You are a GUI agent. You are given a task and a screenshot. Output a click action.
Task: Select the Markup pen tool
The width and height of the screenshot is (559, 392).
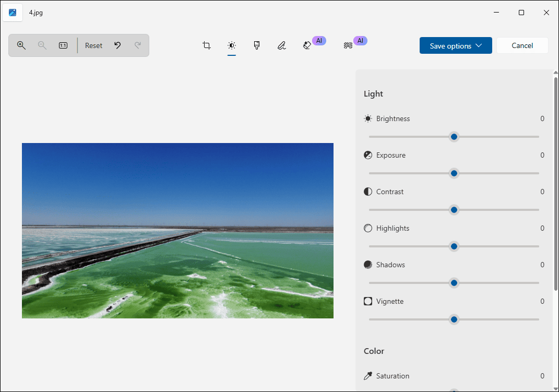[x=281, y=45]
